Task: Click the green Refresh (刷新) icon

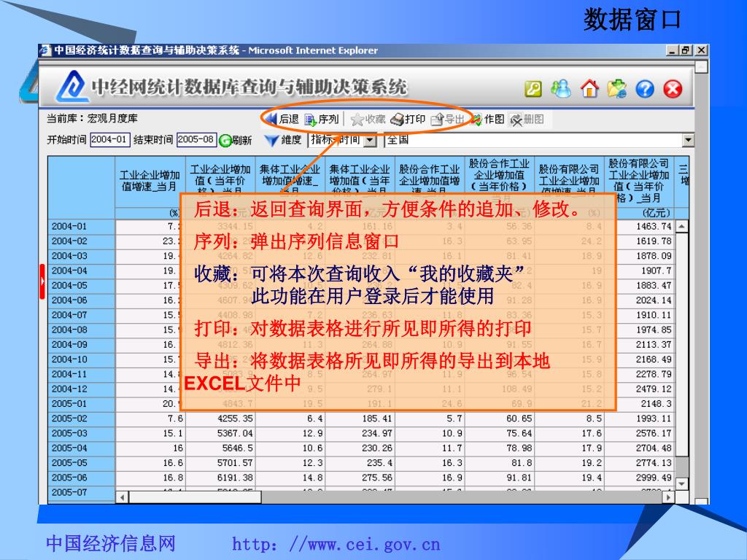Action: [x=225, y=141]
